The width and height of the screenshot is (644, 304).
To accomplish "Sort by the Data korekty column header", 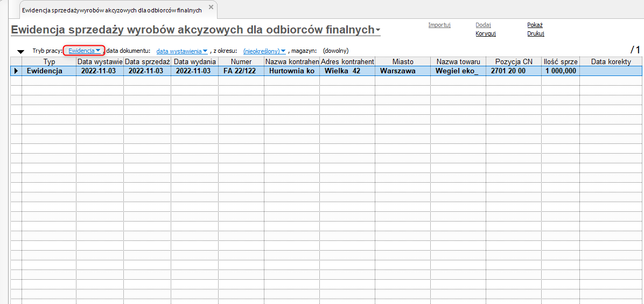I will click(x=611, y=61).
